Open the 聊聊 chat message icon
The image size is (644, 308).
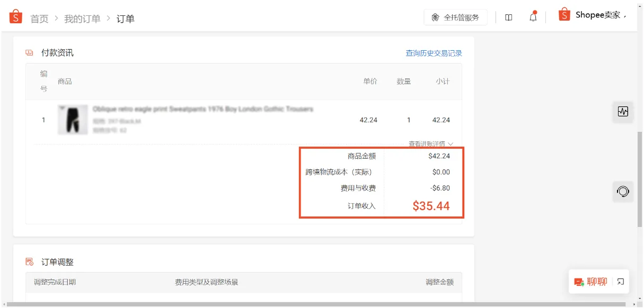tap(578, 281)
